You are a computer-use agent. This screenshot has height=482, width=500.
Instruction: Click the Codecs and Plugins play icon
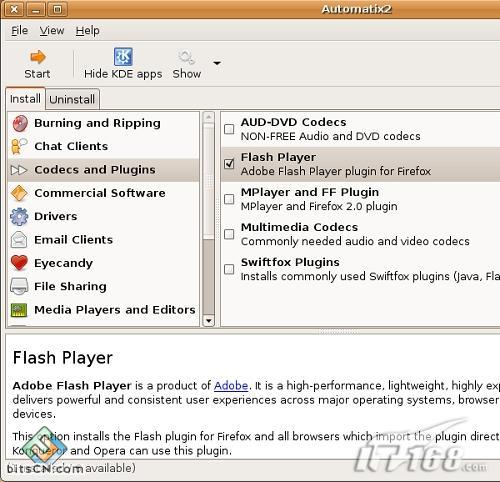pyautogui.click(x=19, y=170)
